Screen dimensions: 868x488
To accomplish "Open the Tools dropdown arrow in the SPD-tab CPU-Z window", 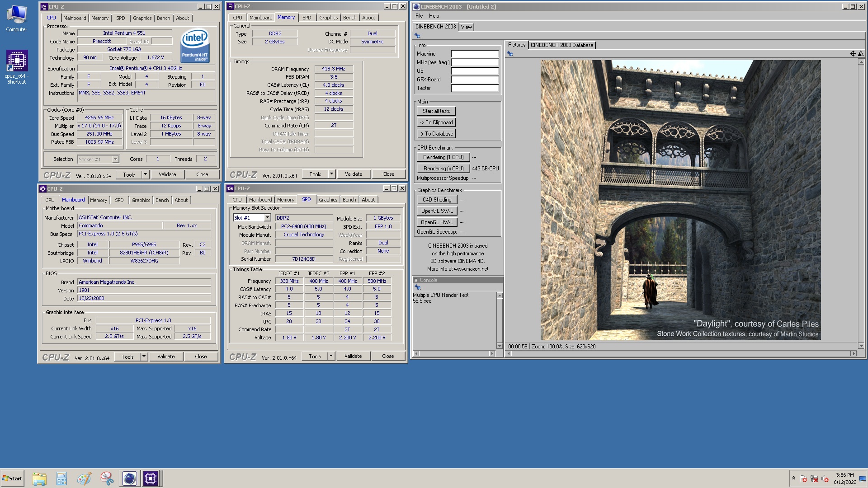I will 331,356.
